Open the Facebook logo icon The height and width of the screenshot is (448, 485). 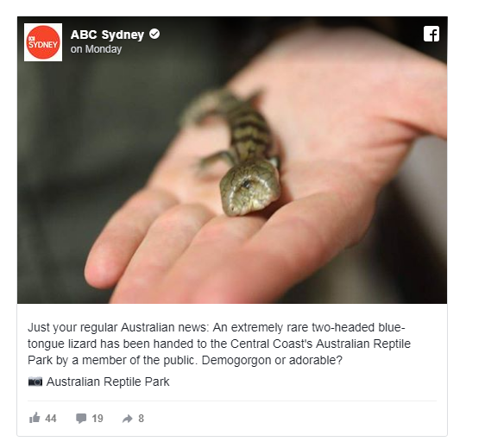[431, 34]
